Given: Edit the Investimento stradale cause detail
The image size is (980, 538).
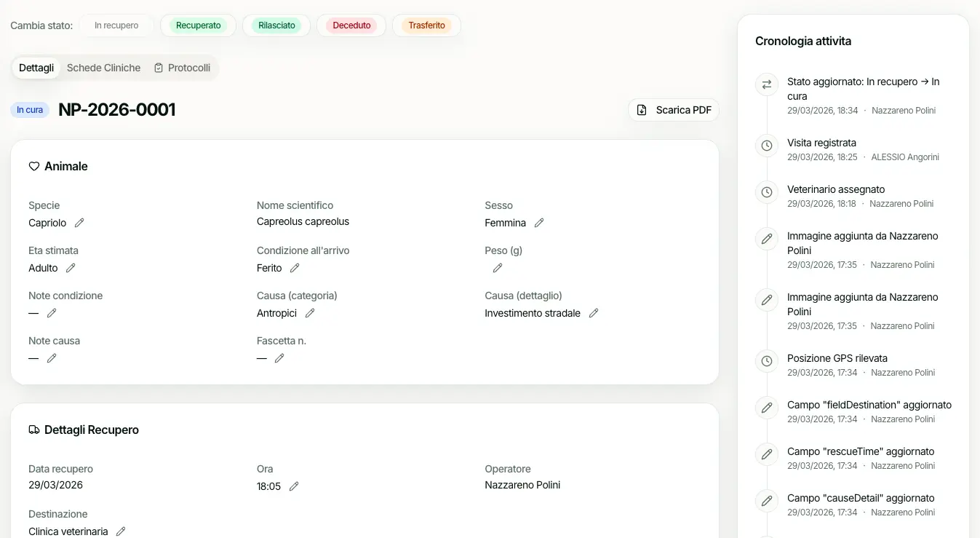Looking at the screenshot, I should (x=594, y=313).
